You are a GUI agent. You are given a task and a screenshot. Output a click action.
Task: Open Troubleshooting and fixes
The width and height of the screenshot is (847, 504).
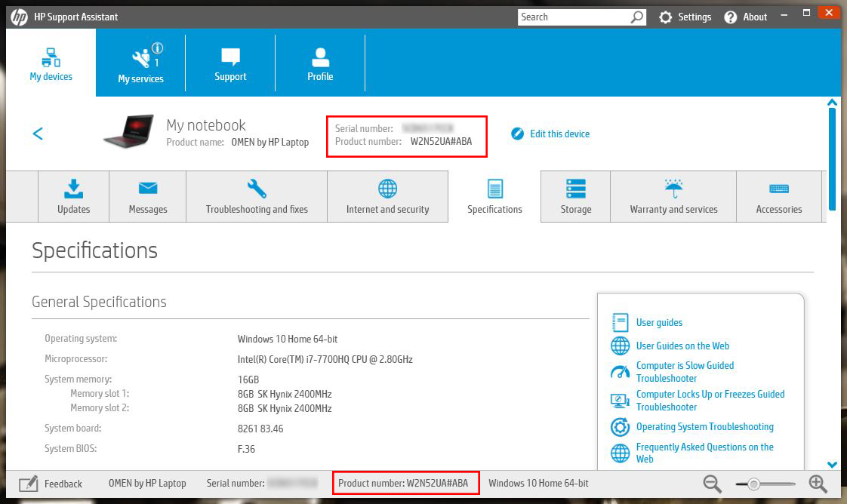[x=256, y=196]
